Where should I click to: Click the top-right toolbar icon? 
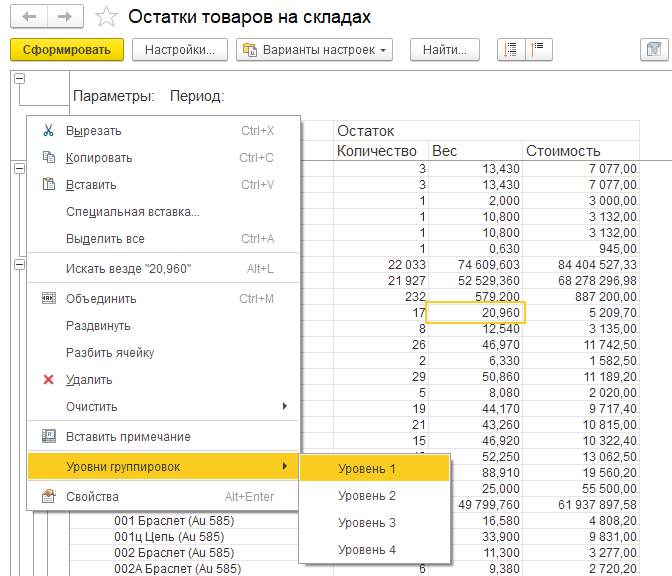pyautogui.click(x=654, y=50)
